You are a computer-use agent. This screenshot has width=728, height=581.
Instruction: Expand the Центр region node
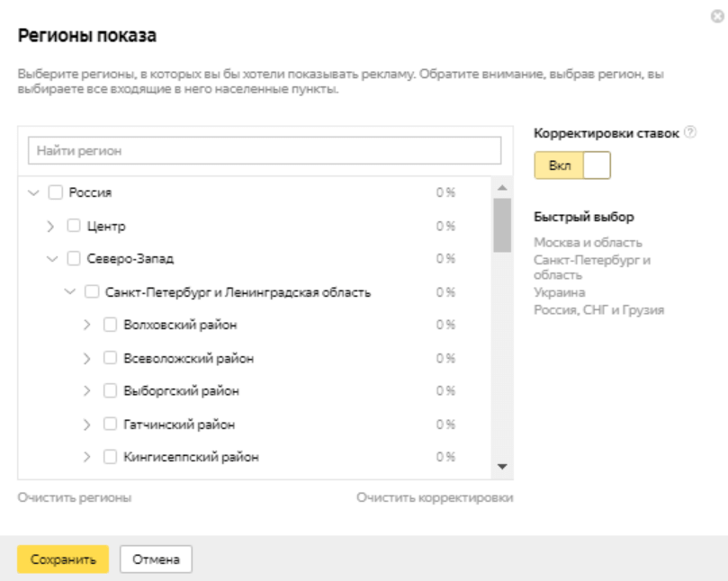[51, 226]
